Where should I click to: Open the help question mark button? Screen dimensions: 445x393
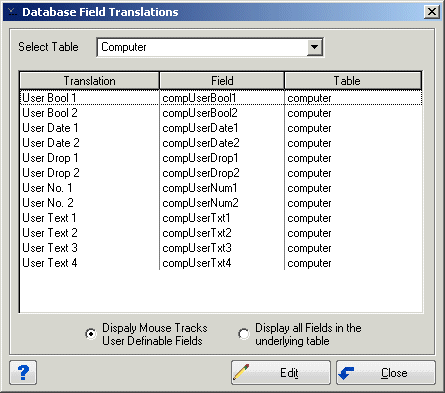pos(23,372)
